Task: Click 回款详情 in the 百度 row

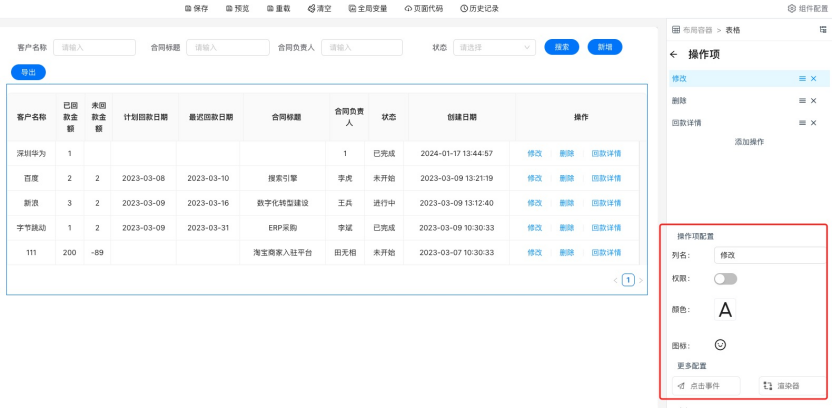Action: (x=606, y=178)
